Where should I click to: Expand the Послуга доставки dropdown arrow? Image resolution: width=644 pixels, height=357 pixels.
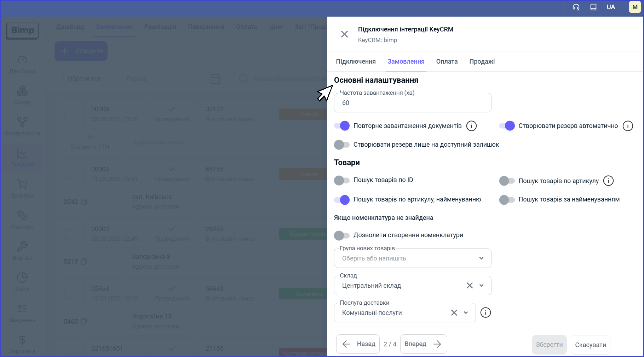click(x=466, y=312)
